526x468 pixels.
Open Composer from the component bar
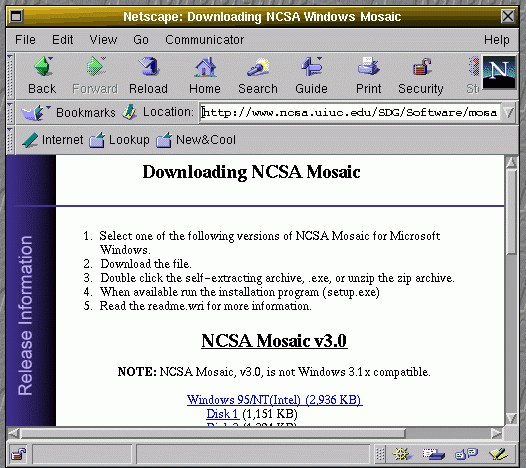498,454
